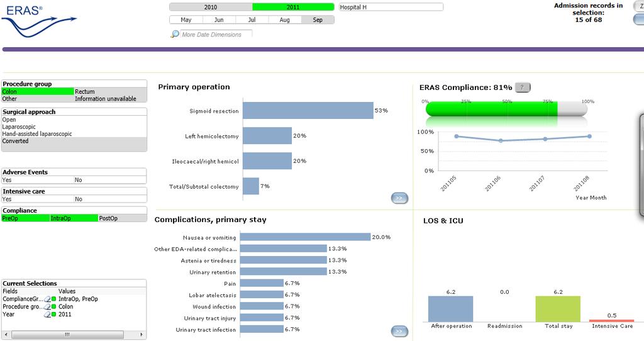Screen dimensions: 644x341
Task: Select Open surgical approach
Action: coord(74,120)
